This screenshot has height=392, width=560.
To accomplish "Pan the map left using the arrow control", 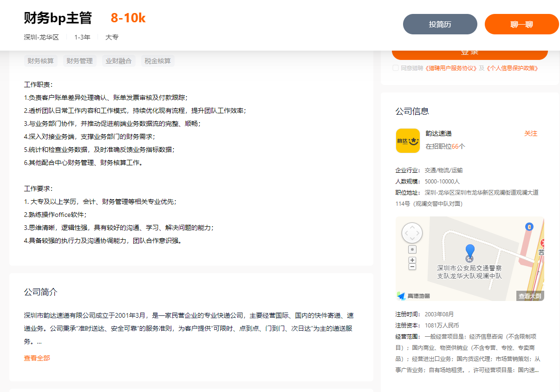I will 406,233.
